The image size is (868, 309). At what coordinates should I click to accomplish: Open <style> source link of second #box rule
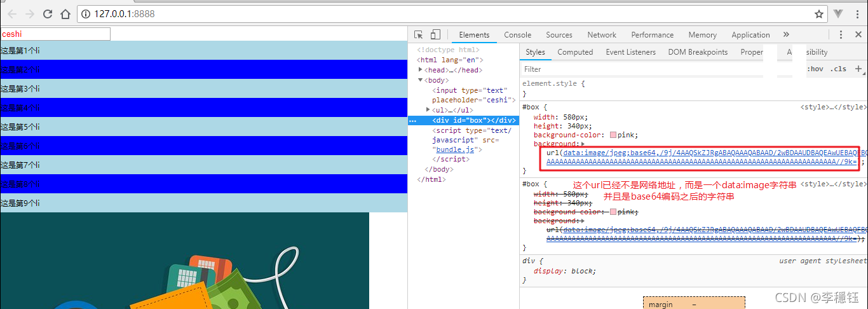832,184
